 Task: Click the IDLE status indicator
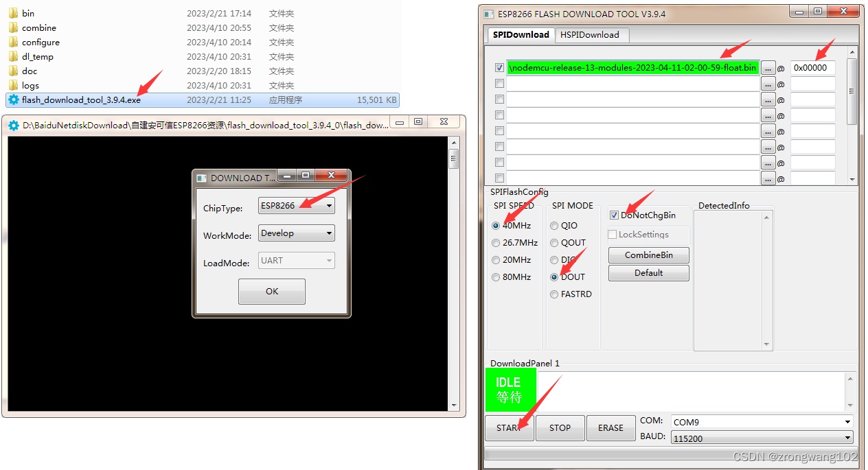510,389
